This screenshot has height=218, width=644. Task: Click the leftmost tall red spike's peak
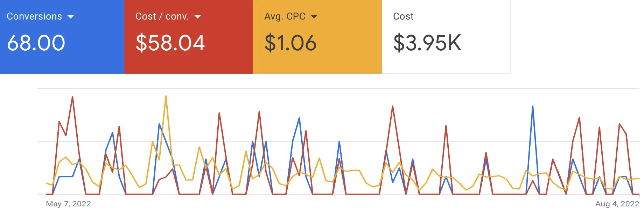(72, 97)
